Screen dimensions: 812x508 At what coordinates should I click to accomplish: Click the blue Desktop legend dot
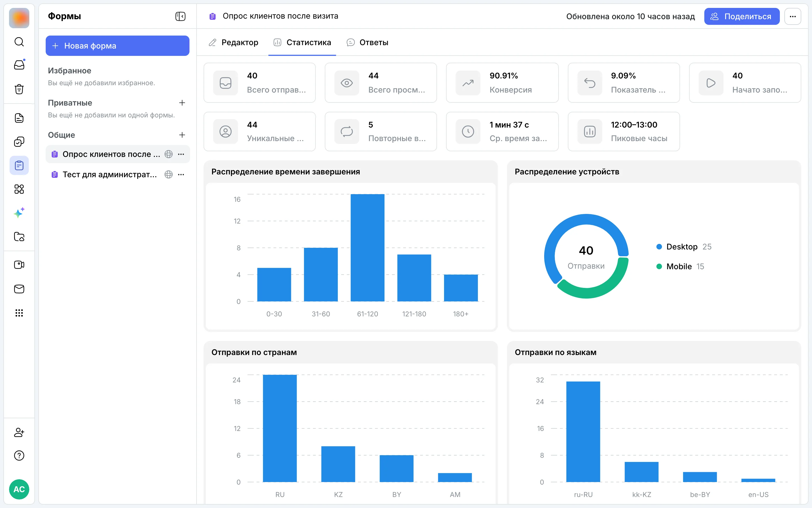(659, 247)
